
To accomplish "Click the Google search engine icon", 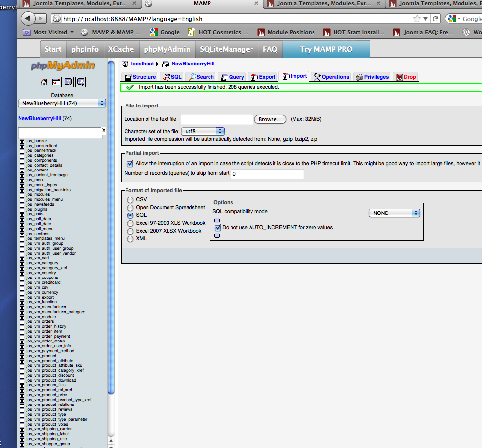I will coord(452,19).
